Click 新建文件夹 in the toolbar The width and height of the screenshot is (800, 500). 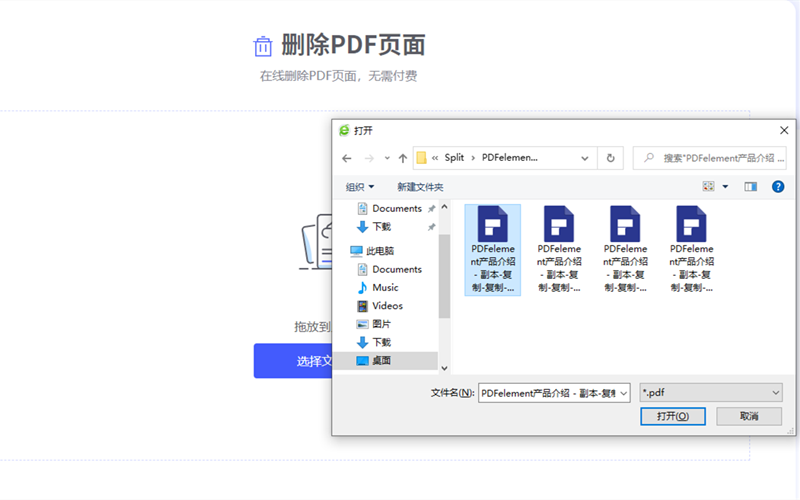pyautogui.click(x=420, y=187)
